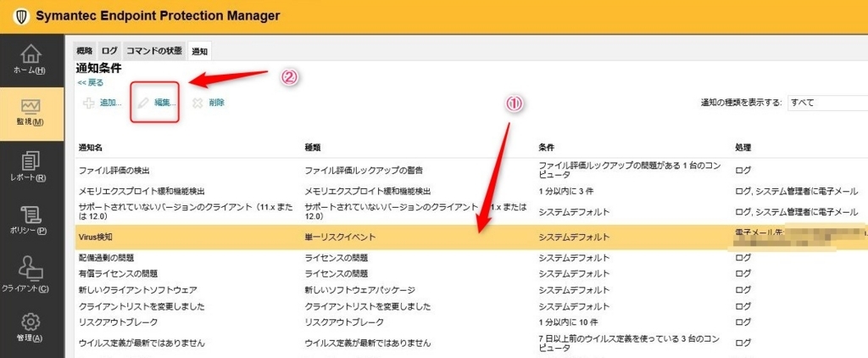Open the レポート reports icon
Image resolution: width=868 pixels, height=358 pixels.
tap(31, 161)
